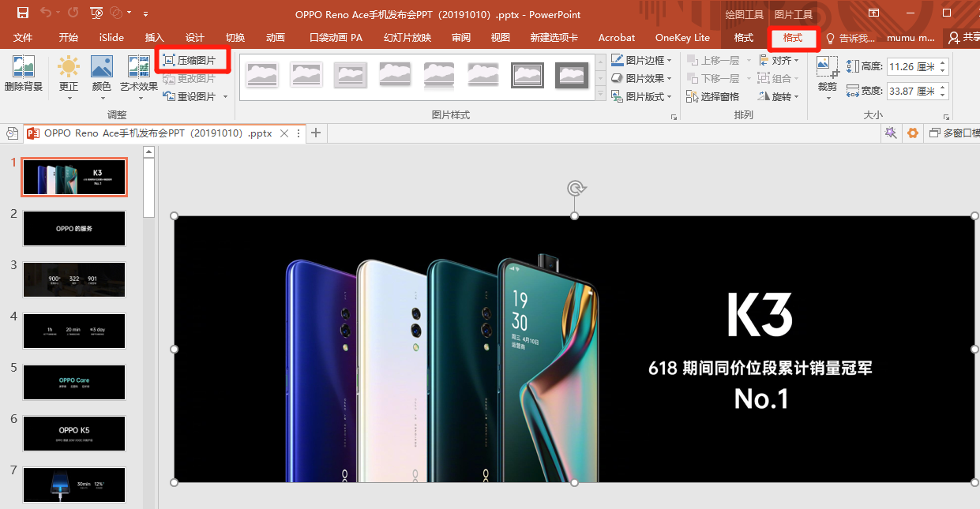Open Customize Quick Access Toolbar arrow
The image size is (980, 509).
tap(146, 13)
